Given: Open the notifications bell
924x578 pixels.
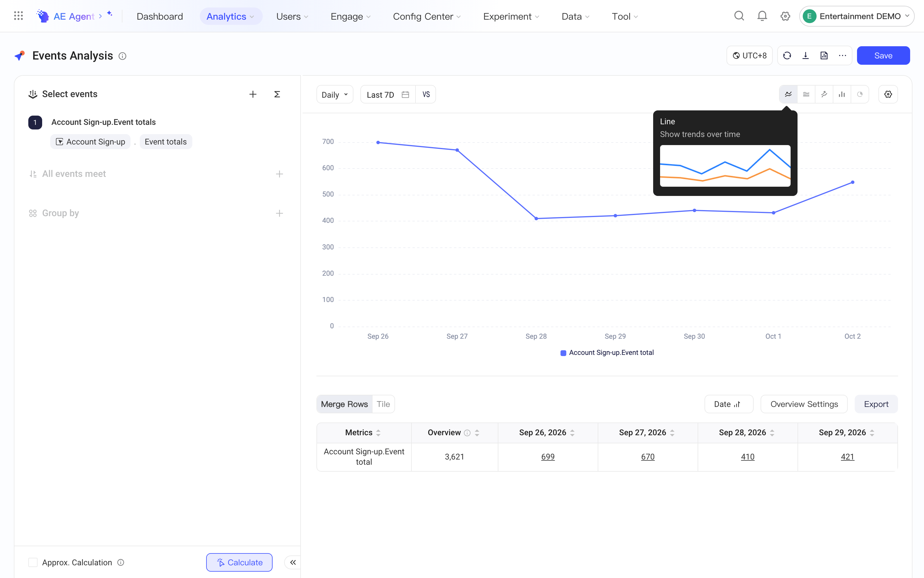Looking at the screenshot, I should coord(762,16).
